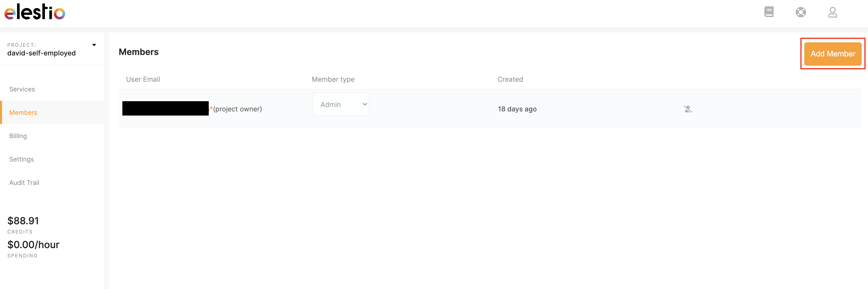This screenshot has width=868, height=289.
Task: Open the Billing section
Action: click(x=18, y=136)
